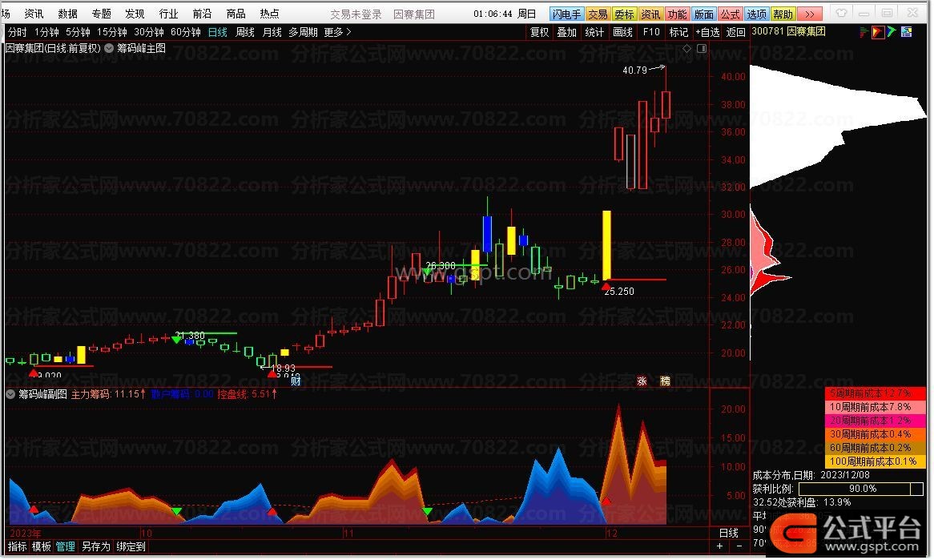Click 标记 mark button
The height and width of the screenshot is (560, 934).
pos(678,32)
